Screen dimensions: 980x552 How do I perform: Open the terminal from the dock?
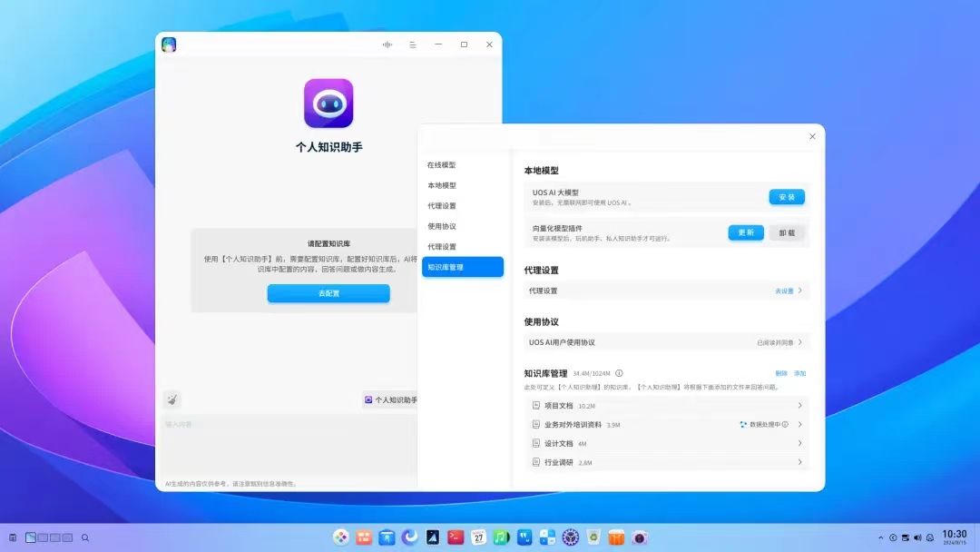456,537
